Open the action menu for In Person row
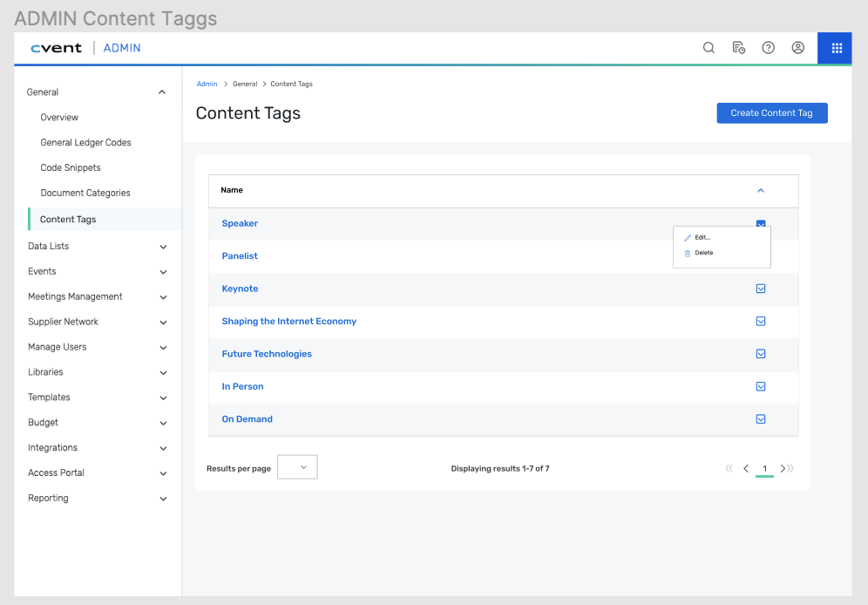Viewport: 868px width, 605px height. point(760,386)
